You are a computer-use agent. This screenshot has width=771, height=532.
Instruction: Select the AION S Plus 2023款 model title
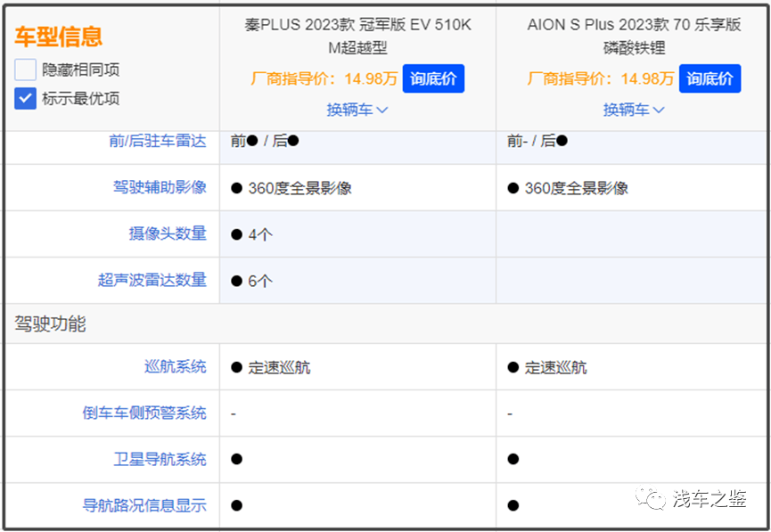635,36
